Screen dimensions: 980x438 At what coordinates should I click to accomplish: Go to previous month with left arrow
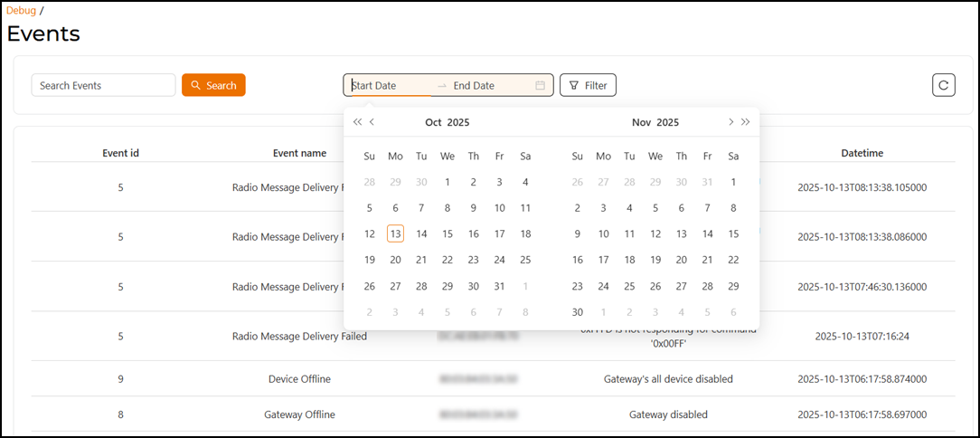pyautogui.click(x=372, y=122)
